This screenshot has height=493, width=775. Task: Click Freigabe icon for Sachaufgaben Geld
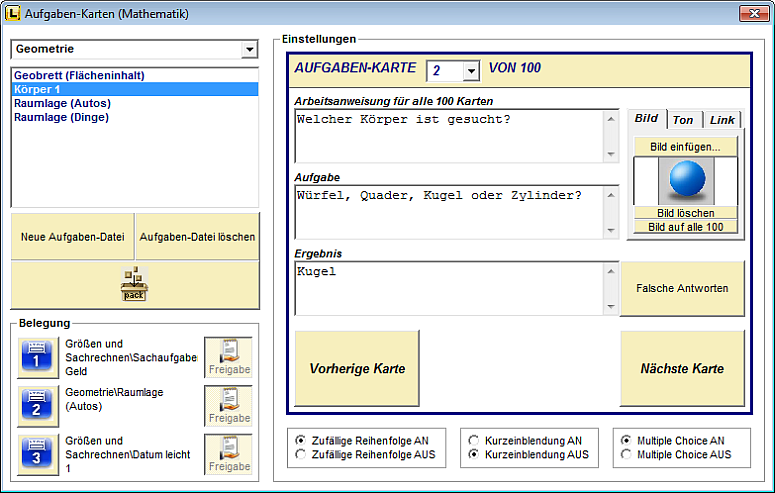229,357
